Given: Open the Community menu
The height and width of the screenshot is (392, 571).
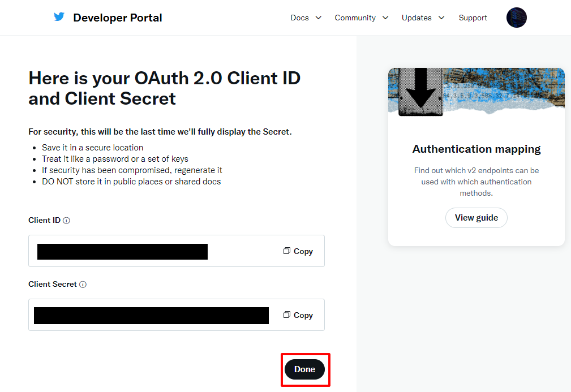Looking at the screenshot, I should (x=355, y=18).
